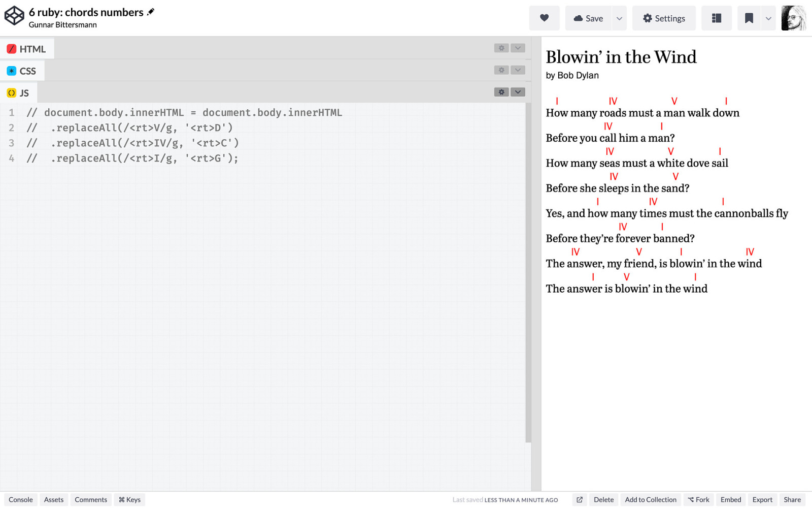Click lyric 'Before they're forever banned?'

pyautogui.click(x=620, y=238)
